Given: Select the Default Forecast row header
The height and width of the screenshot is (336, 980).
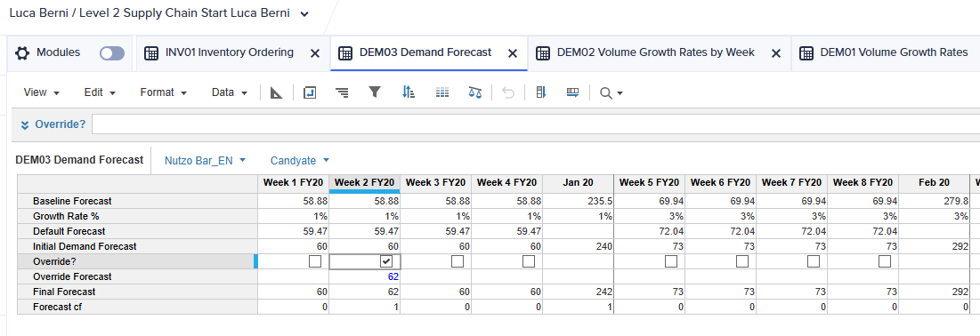Looking at the screenshot, I should coord(137,231).
